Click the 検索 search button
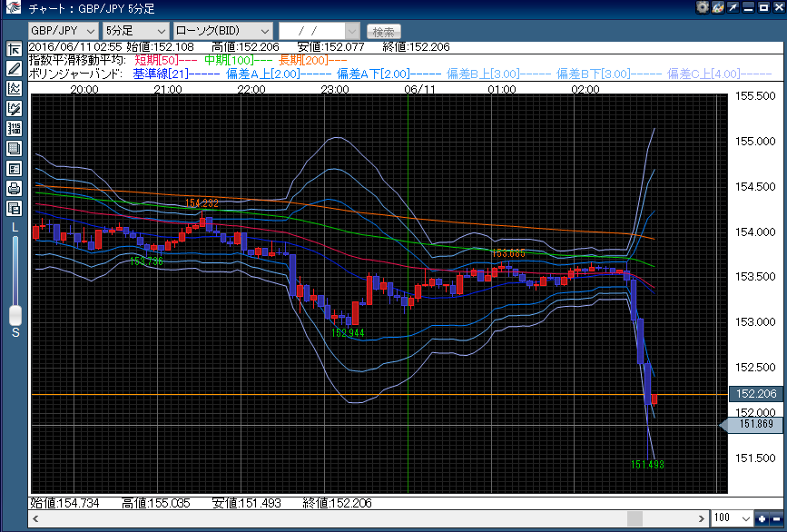Image resolution: width=787 pixels, height=532 pixels. [384, 32]
